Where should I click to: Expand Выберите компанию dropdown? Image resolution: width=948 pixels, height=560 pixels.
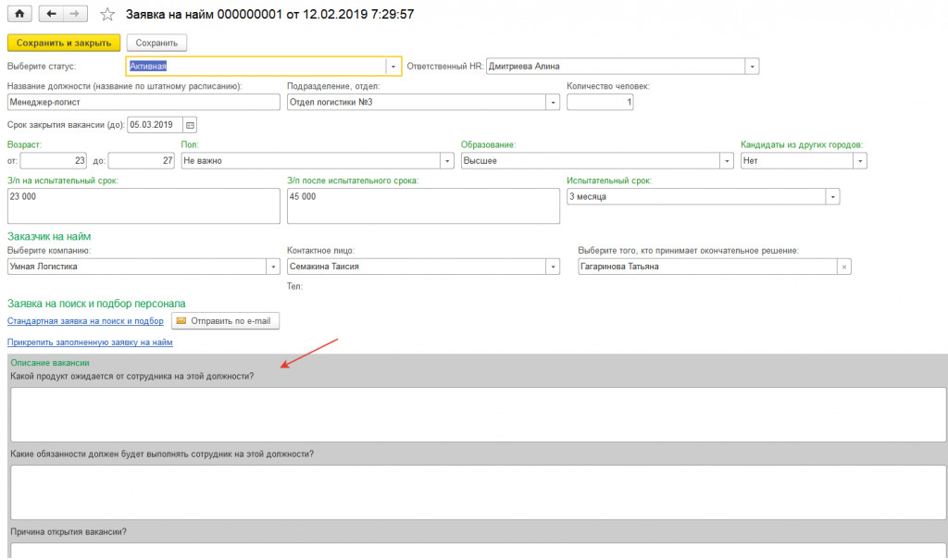(273, 267)
